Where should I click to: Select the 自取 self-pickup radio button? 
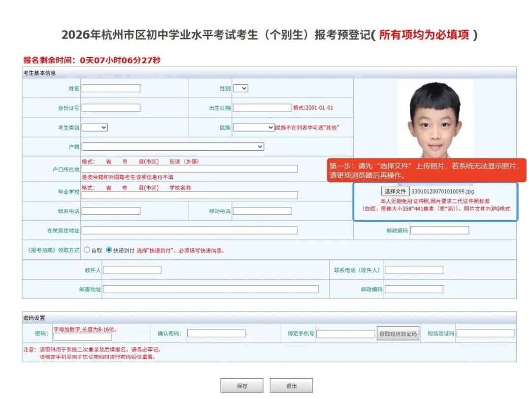coord(87,250)
